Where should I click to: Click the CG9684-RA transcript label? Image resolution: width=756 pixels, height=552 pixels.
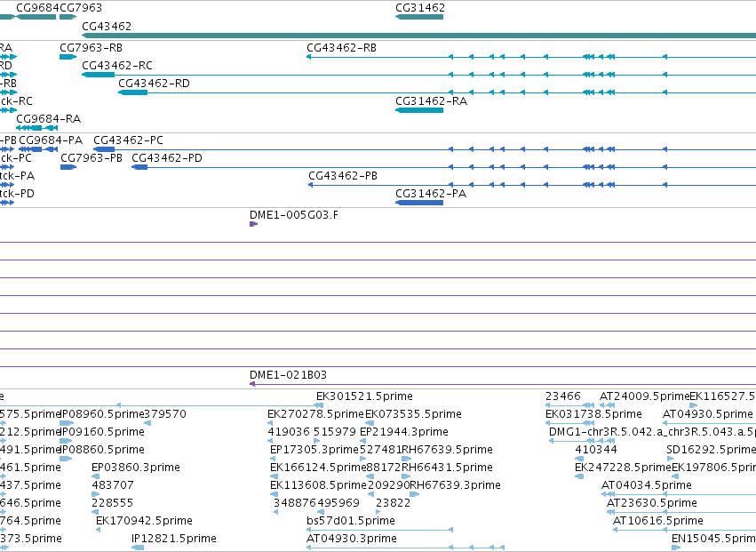click(x=49, y=119)
